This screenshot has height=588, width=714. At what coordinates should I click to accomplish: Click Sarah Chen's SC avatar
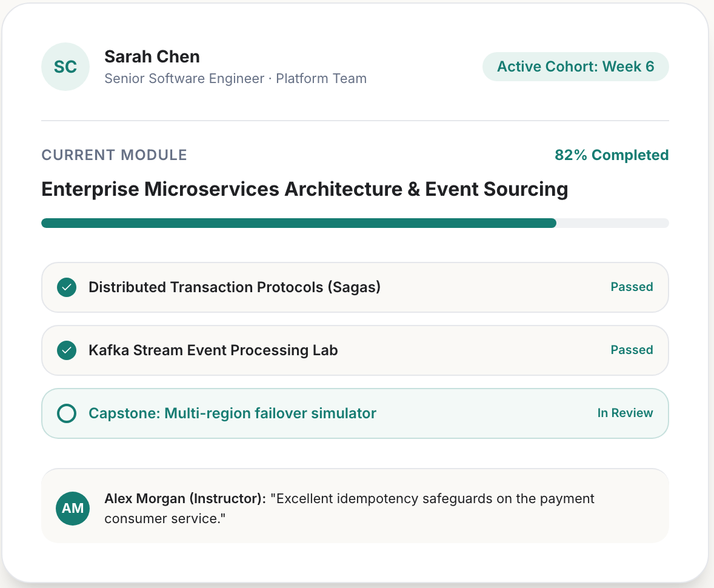(65, 67)
